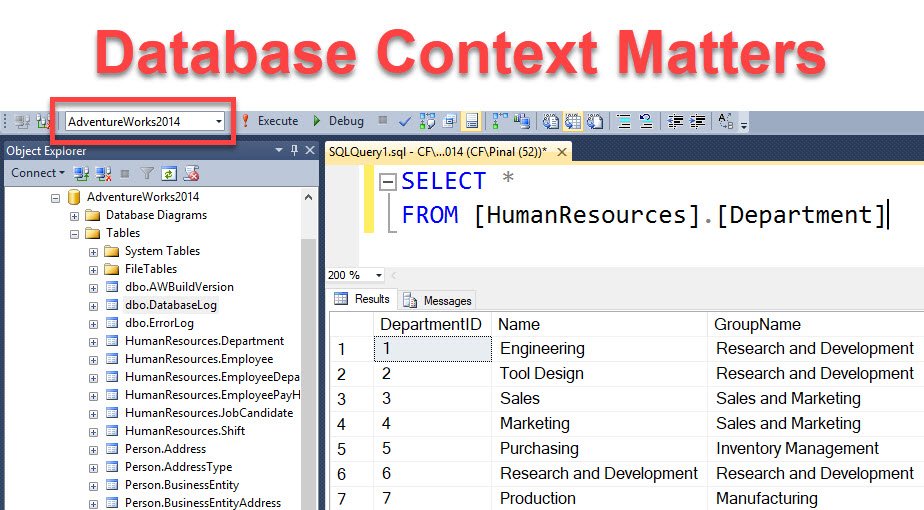Toggle Include Actual Execution Plan
924x510 pixels.
499,121
